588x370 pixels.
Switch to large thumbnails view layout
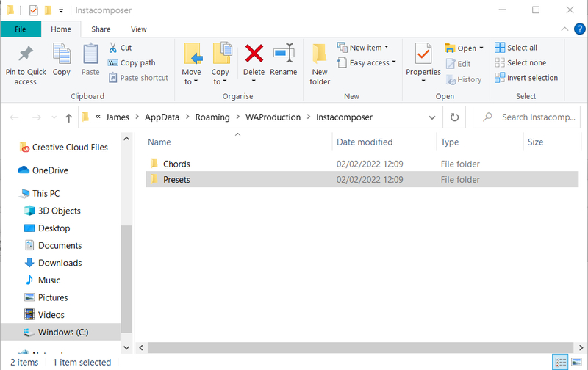[576, 362]
